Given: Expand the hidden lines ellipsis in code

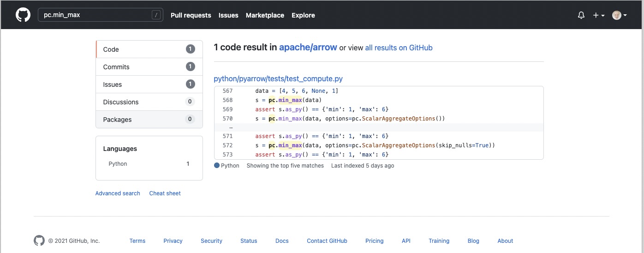Looking at the screenshot, I should [231, 127].
